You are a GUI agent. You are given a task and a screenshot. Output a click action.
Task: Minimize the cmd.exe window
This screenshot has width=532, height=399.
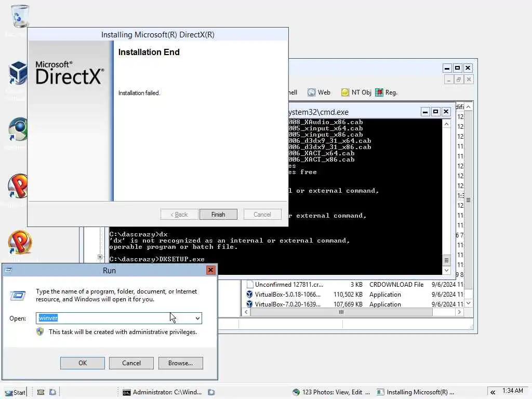(425, 112)
